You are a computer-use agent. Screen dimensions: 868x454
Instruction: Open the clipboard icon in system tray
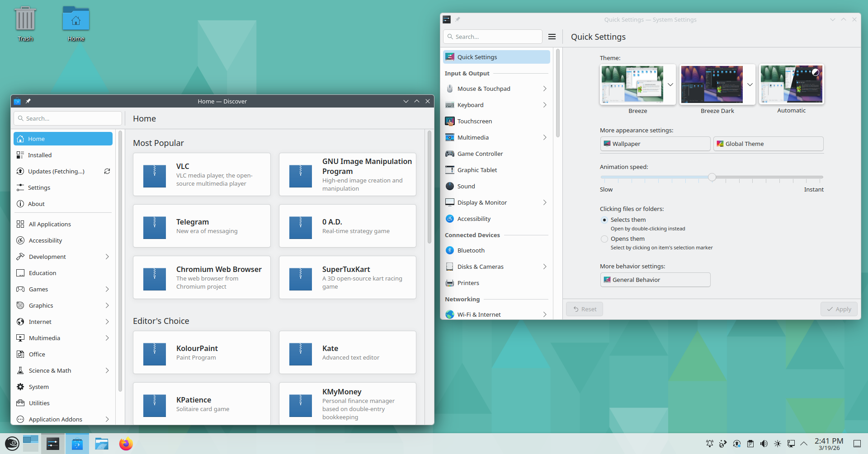click(x=750, y=444)
